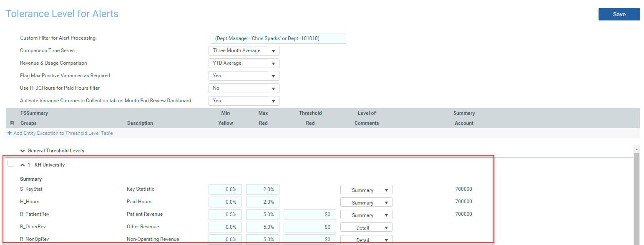Click the R_PatientRev Threshold Red dollar field

click(309, 215)
